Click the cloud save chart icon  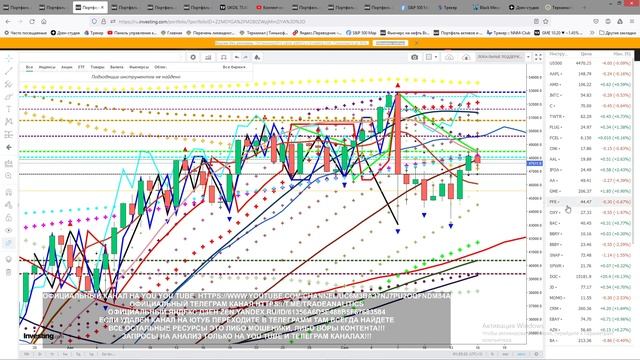pos(449,58)
